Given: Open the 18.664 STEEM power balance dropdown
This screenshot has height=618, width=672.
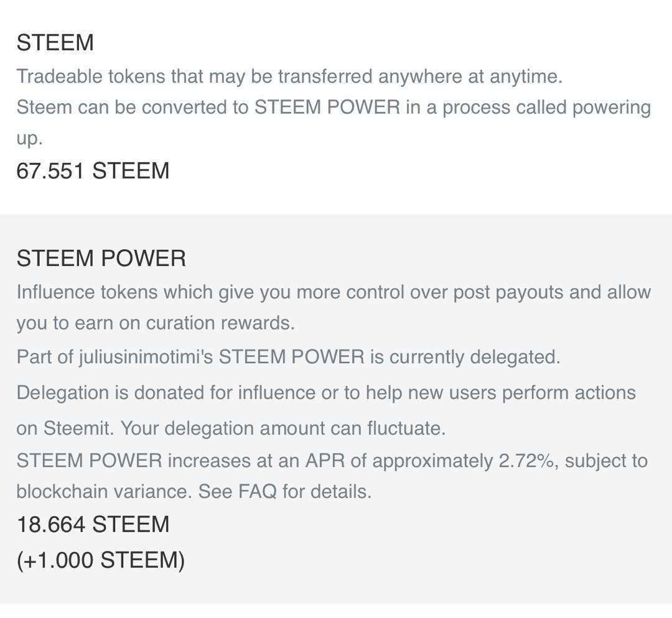Looking at the screenshot, I should (x=93, y=524).
